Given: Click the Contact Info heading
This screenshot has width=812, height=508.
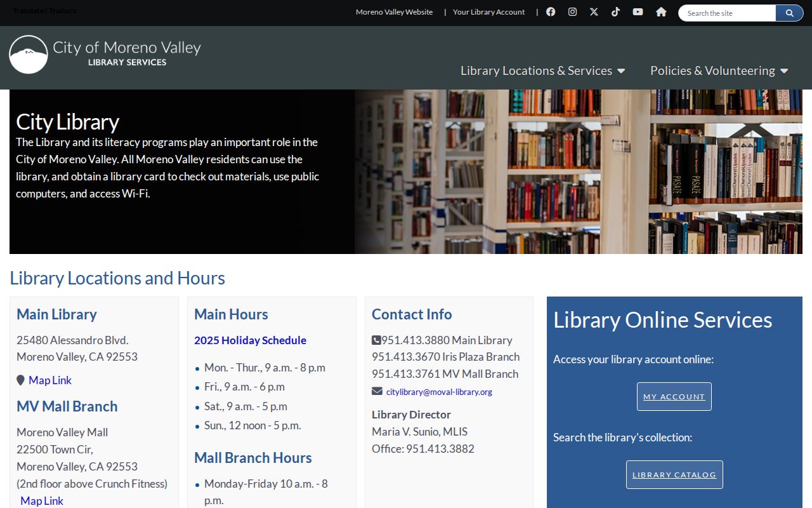Looking at the screenshot, I should tap(412, 314).
